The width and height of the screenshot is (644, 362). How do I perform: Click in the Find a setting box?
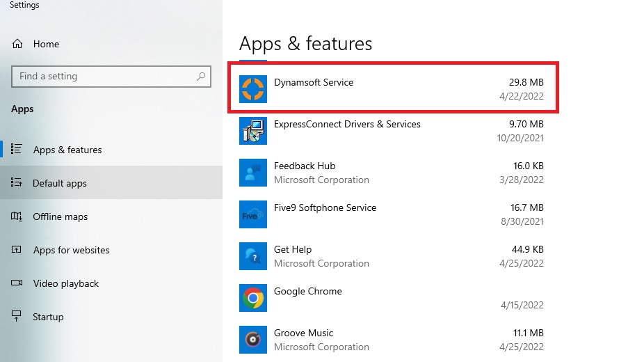[x=104, y=77]
